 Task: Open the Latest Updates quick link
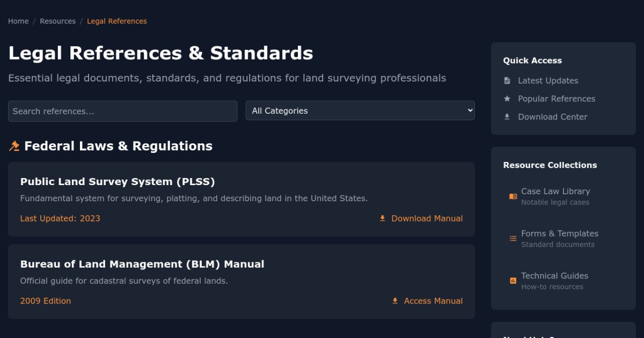point(548,80)
